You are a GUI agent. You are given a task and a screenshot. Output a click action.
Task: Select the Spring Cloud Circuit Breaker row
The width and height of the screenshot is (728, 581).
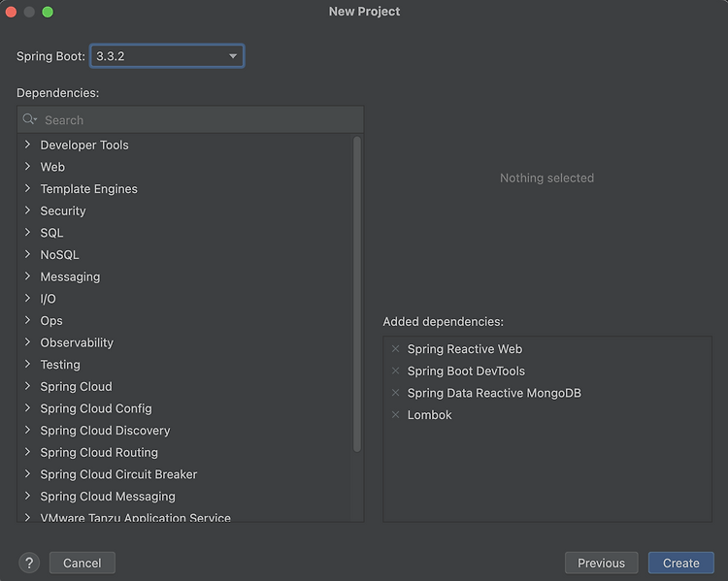(x=184, y=474)
